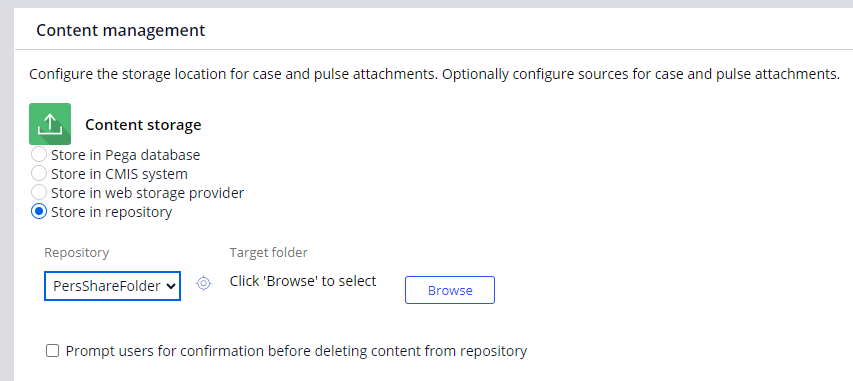Enable prompt for confirmation before deleting content
The width and height of the screenshot is (853, 381).
[52, 351]
